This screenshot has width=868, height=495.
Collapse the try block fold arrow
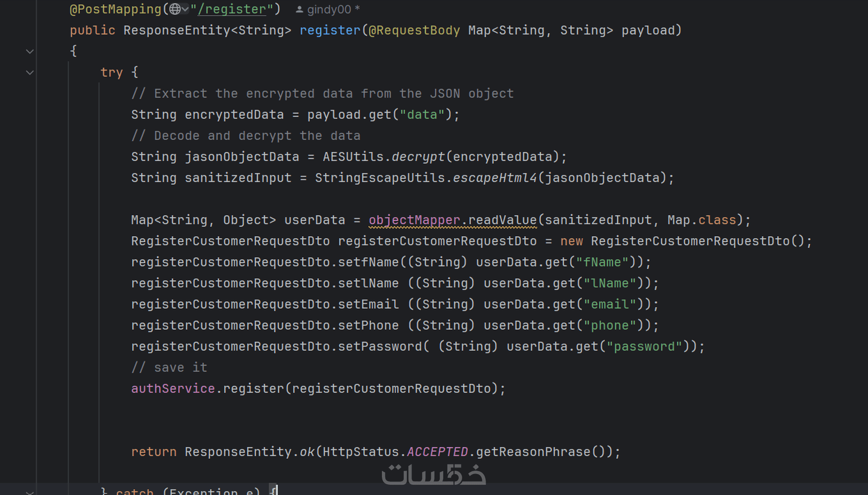[x=30, y=73]
